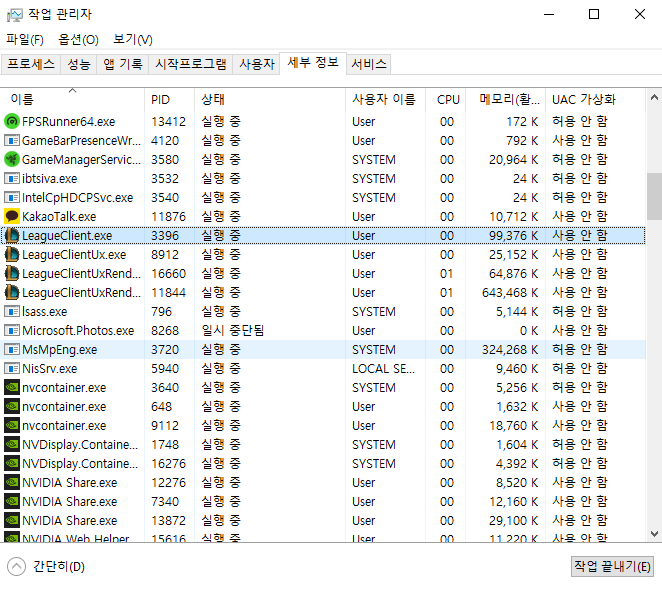Viewport: 662px width, 591px height.
Task: Switch to the 성능 tab
Action: (79, 64)
